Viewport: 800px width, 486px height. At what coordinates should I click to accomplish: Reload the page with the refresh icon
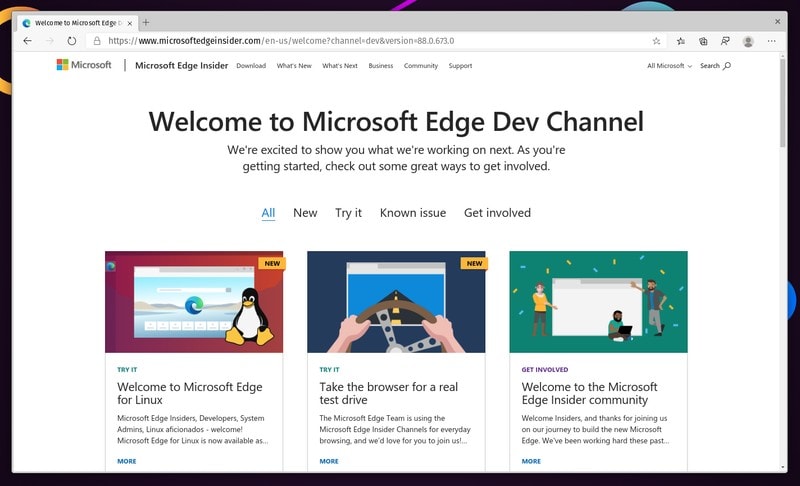[72, 41]
